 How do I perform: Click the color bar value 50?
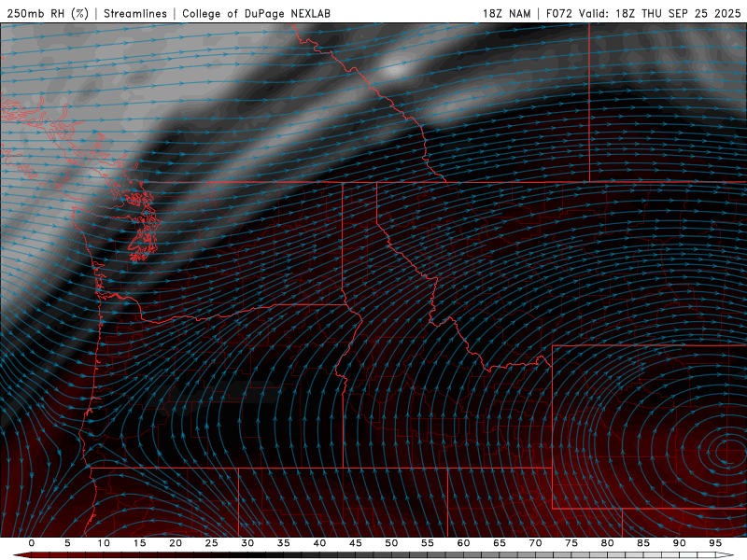click(391, 543)
